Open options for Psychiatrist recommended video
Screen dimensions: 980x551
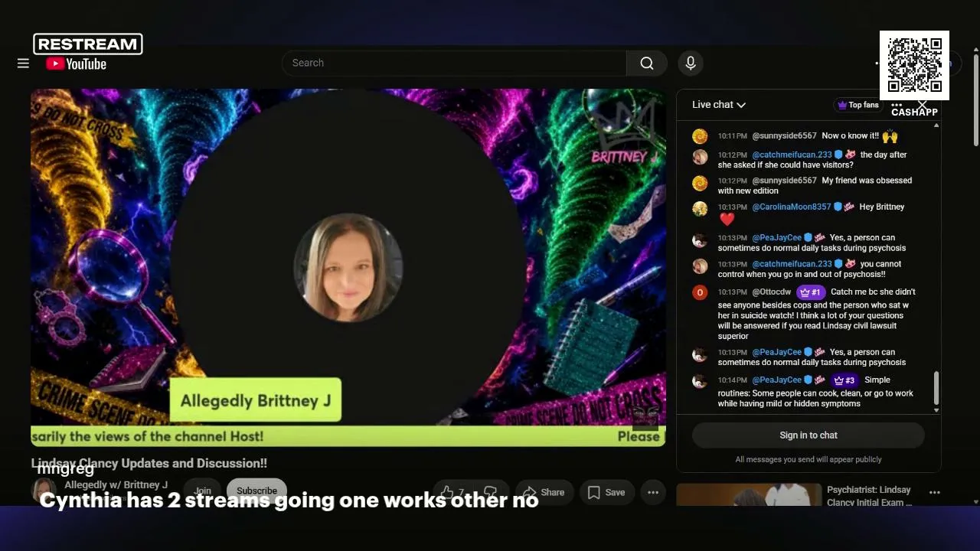(x=934, y=493)
